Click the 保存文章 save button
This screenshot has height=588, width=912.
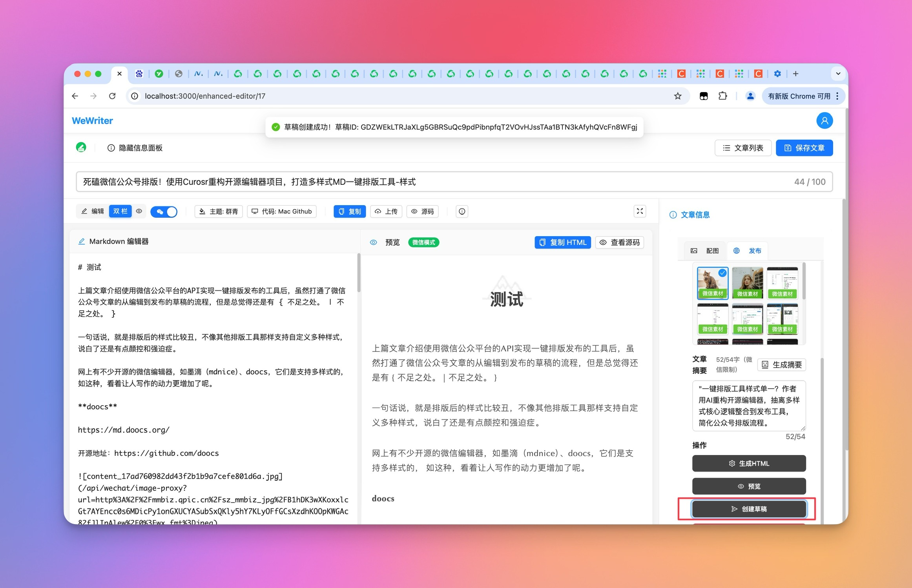[804, 148]
